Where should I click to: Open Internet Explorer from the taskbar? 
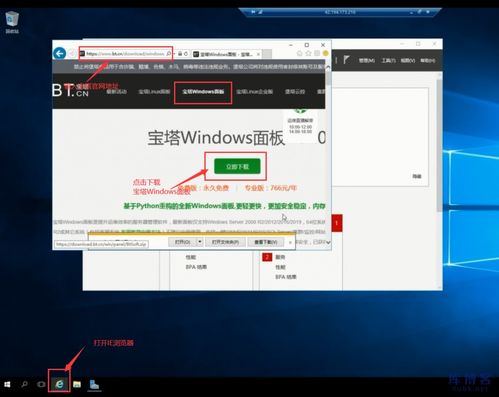[x=59, y=384]
